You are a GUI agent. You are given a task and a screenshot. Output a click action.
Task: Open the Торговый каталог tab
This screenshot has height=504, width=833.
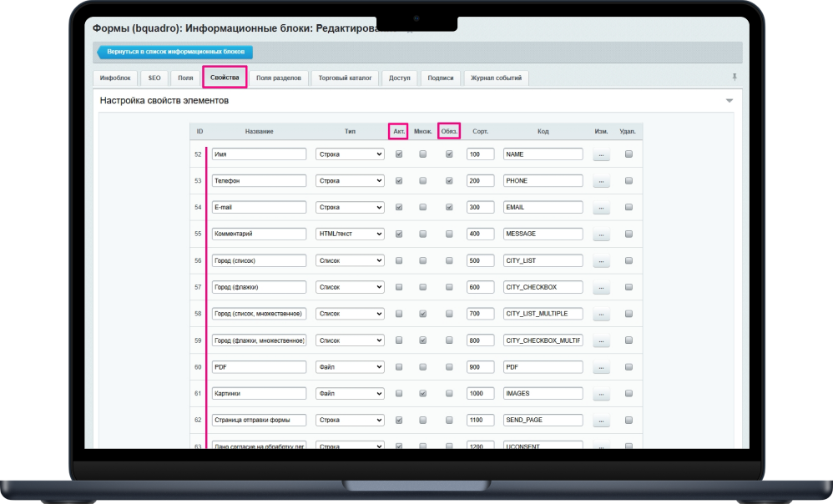[x=345, y=78]
